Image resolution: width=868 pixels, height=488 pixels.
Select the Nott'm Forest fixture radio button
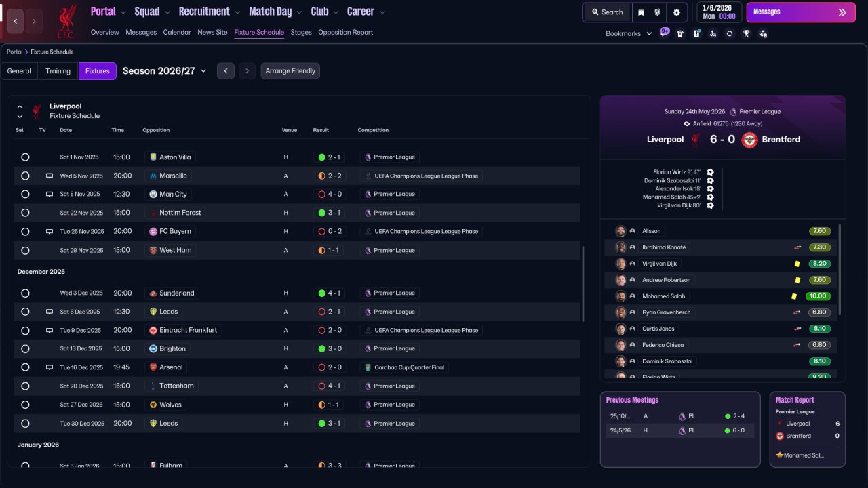[x=25, y=213]
